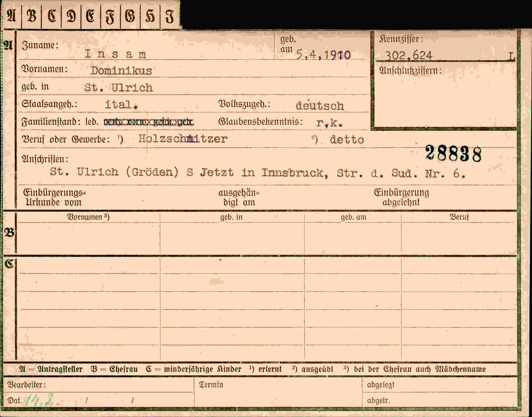
Task: Click the birth date '5,4,1910'
Action: point(323,55)
